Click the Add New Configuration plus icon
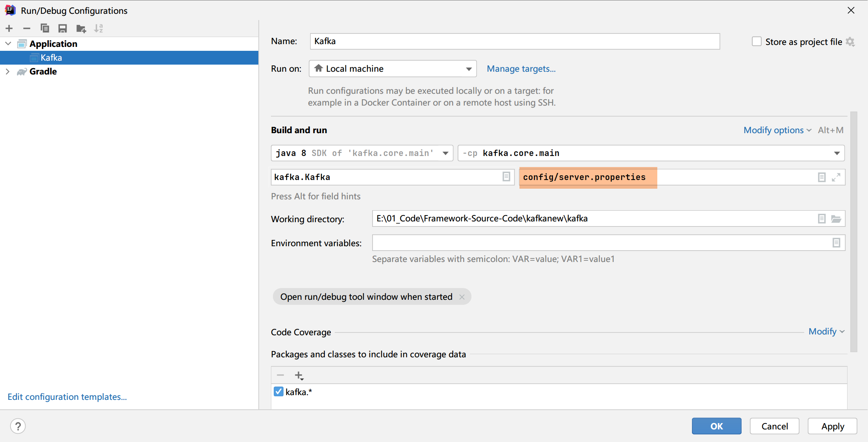 pos(9,28)
